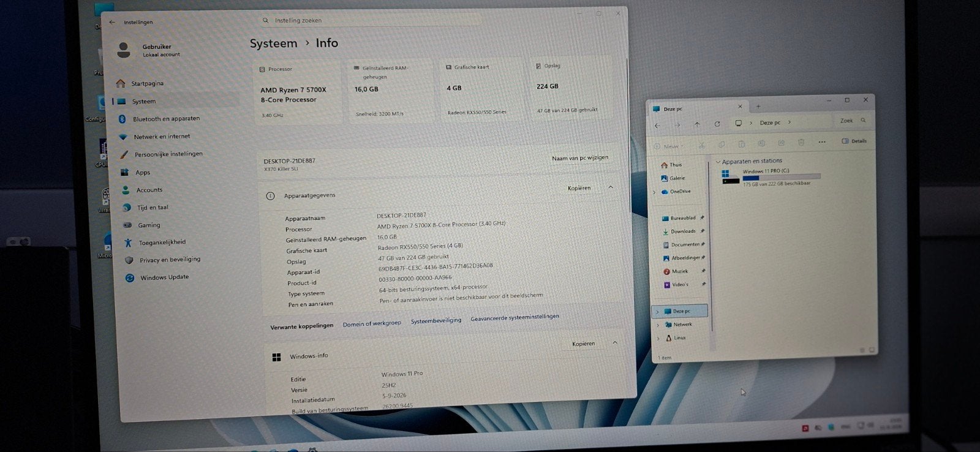Click the Gebruiker local account profile
Image resolution: width=980 pixels, height=452 pixels.
point(149,50)
